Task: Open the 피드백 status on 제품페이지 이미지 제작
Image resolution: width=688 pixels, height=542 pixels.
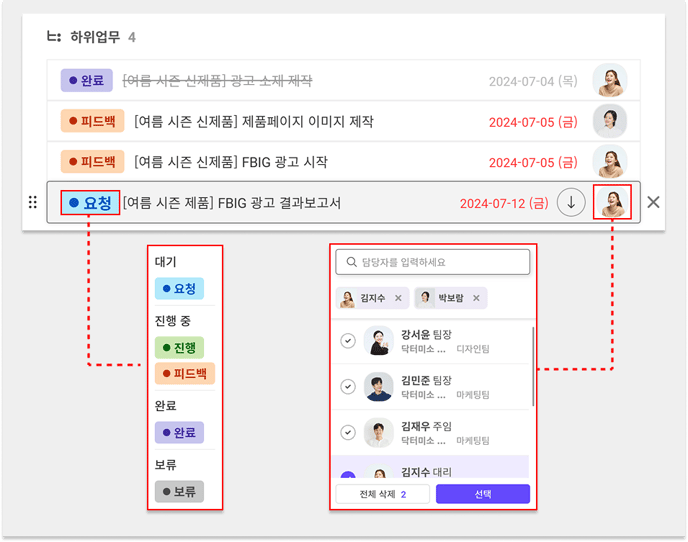Action: point(92,121)
